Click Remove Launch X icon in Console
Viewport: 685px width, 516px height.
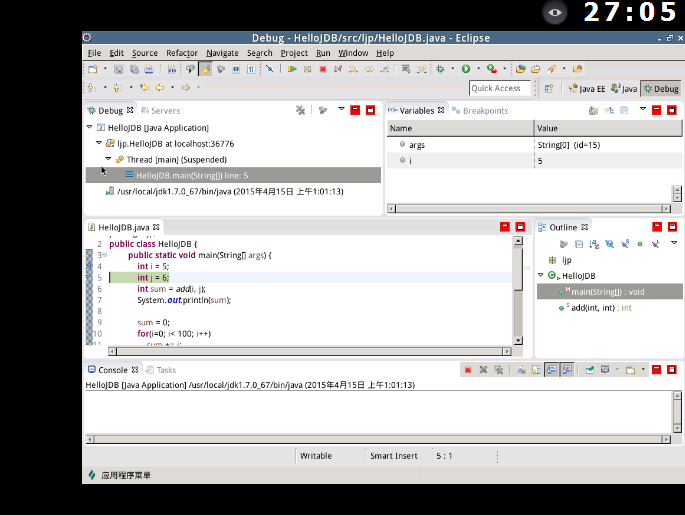pyautogui.click(x=483, y=370)
